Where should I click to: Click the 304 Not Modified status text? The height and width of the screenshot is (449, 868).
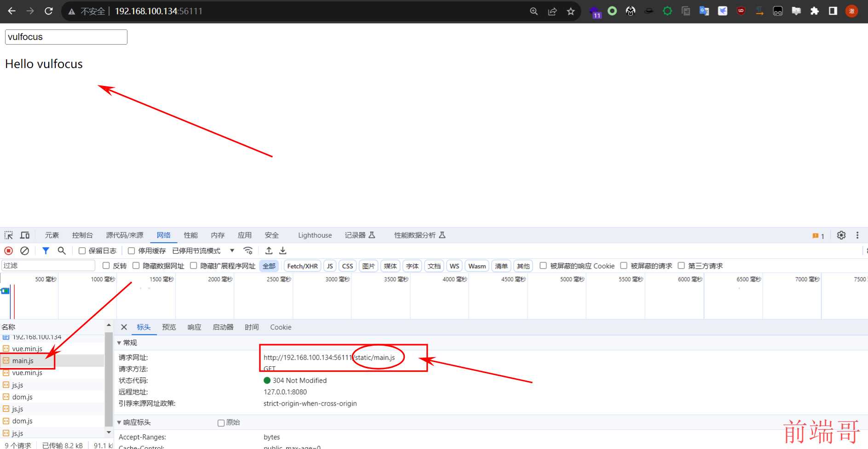pos(299,381)
